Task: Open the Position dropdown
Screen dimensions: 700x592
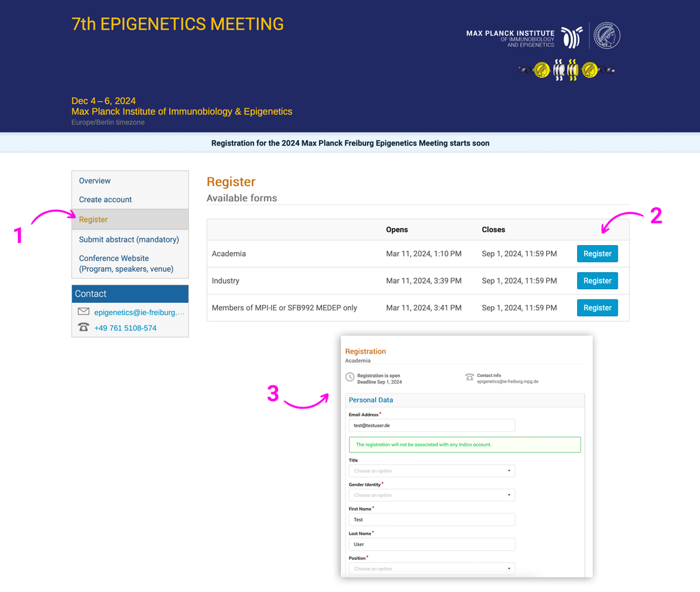Action: 431,569
